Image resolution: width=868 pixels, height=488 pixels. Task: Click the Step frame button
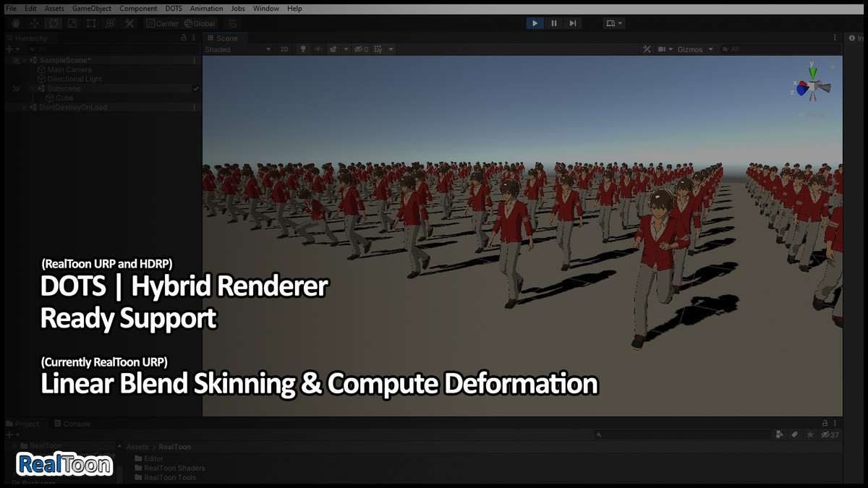573,23
